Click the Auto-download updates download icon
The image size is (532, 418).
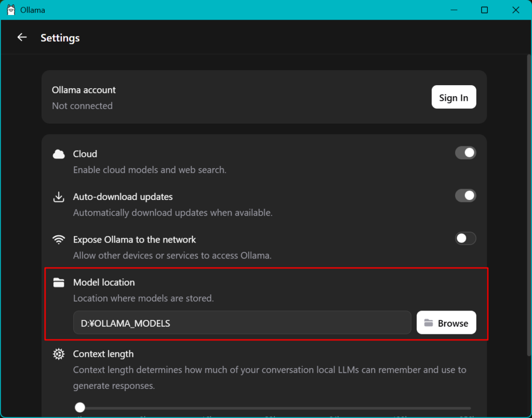(x=59, y=197)
